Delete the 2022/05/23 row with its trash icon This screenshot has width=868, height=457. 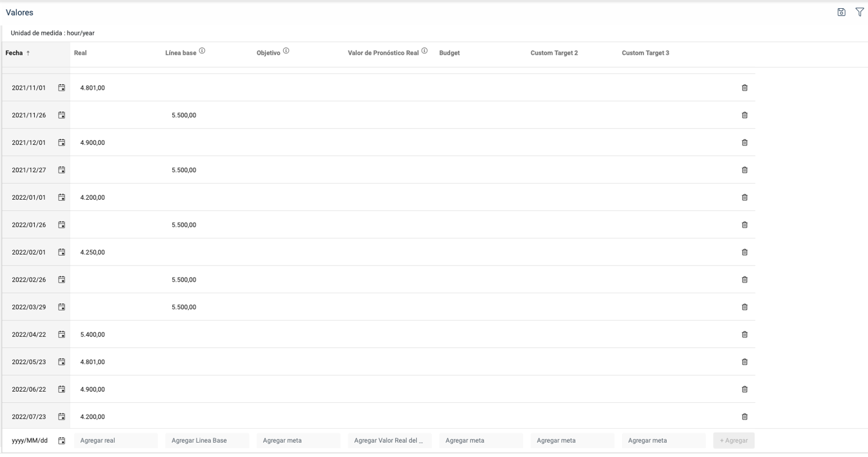(x=745, y=362)
